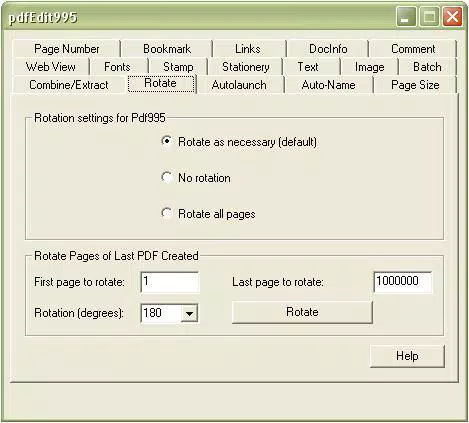
Task: Click the Rotate button to rotate pages
Action: click(302, 312)
